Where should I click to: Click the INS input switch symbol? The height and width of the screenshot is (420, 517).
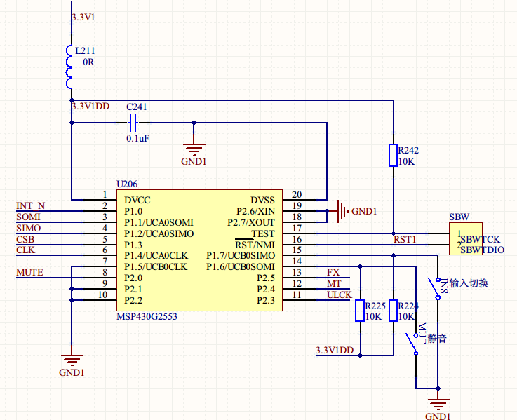point(434,288)
